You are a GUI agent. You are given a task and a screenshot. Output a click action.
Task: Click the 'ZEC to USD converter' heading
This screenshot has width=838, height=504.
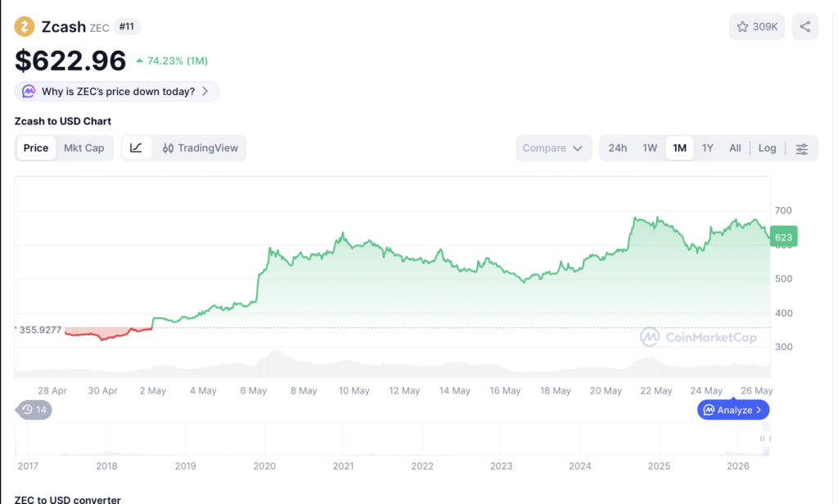pyautogui.click(x=67, y=500)
